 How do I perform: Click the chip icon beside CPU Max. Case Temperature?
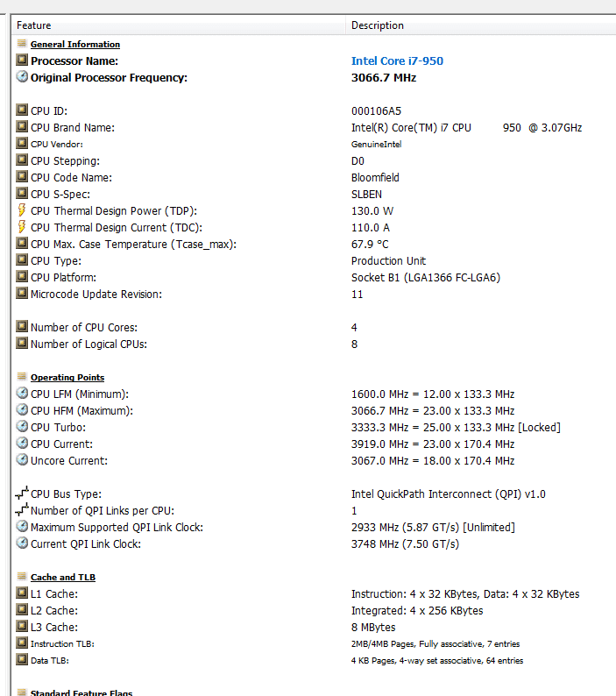pyautogui.click(x=22, y=243)
